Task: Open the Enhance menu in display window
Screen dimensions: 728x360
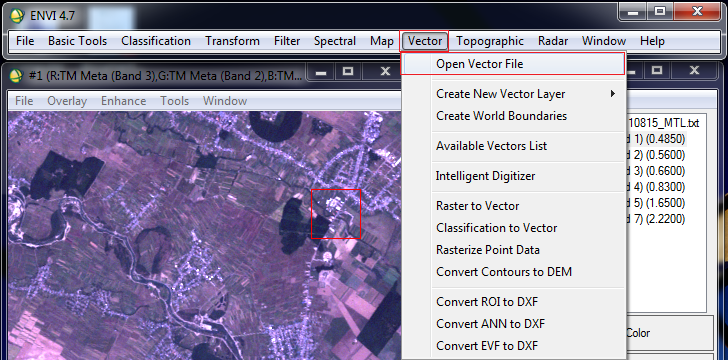Action: pos(124,101)
